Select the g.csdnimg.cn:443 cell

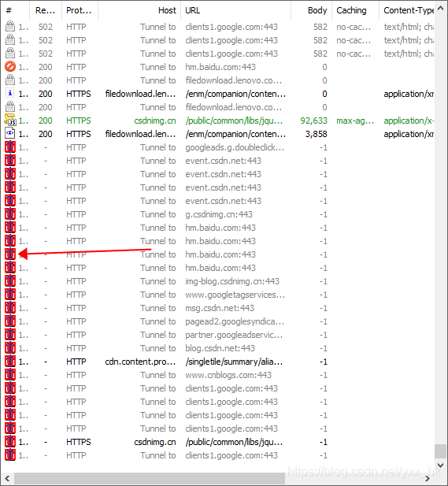click(x=219, y=214)
